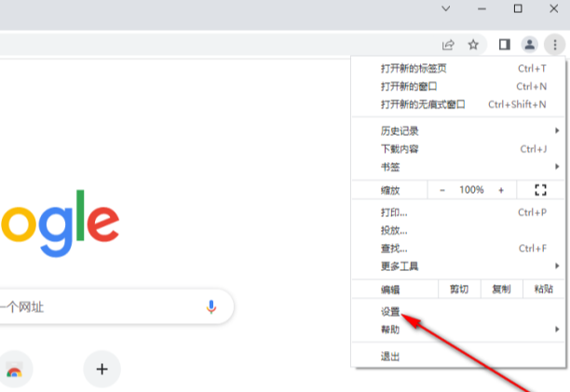Viewport: 570px width, 392px height.
Task: Close the three-dot Chrome menu button
Action: (555, 45)
